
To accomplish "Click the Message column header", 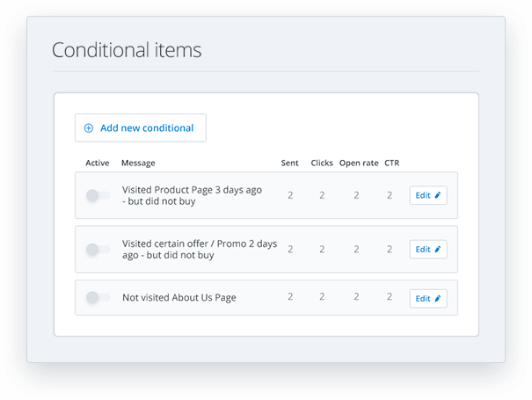I will click(x=138, y=163).
